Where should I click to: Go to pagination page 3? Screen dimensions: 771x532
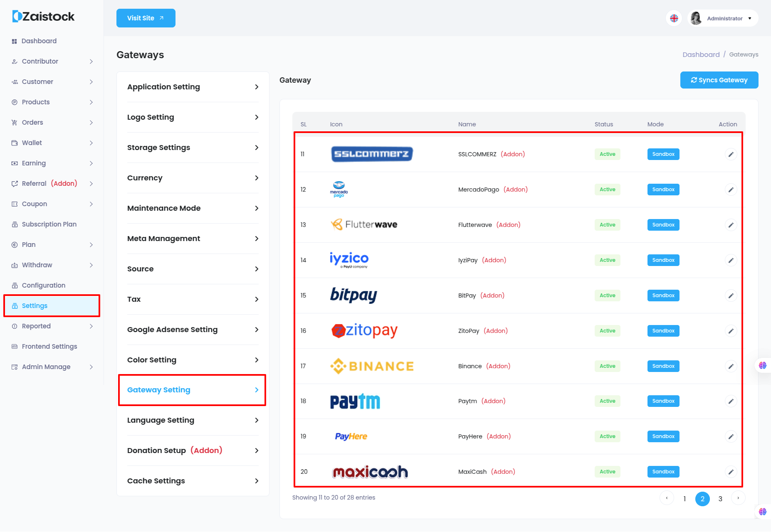720,498
